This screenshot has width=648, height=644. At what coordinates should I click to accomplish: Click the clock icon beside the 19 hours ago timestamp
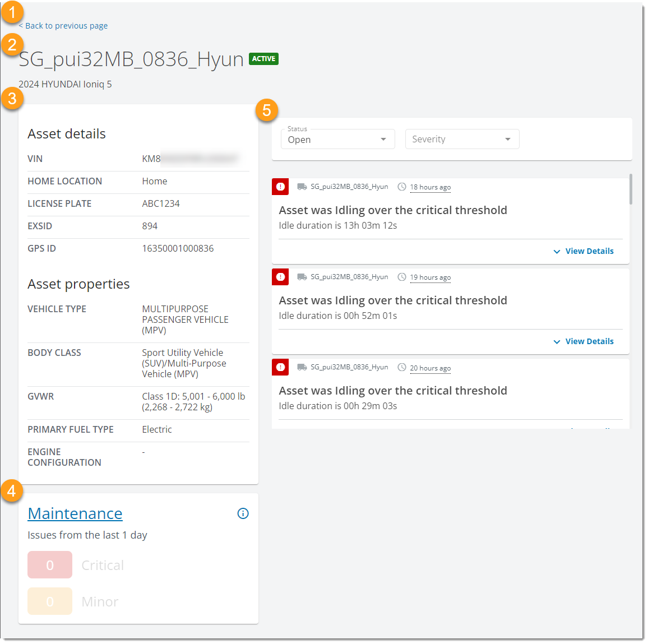(x=401, y=277)
